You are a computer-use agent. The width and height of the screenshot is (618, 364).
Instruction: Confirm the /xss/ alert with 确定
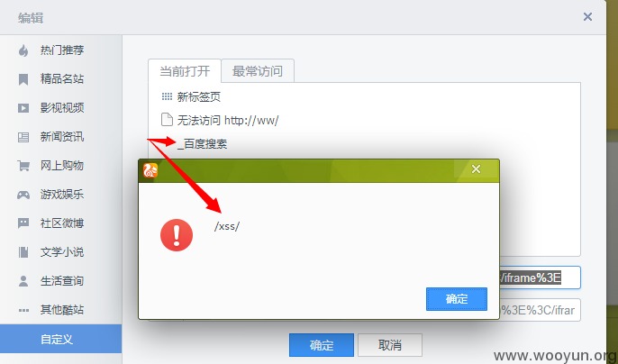point(457,299)
